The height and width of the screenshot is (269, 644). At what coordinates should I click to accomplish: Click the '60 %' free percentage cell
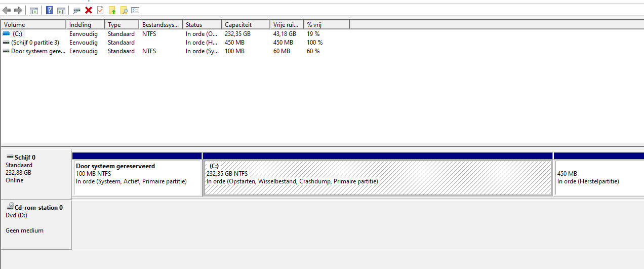[313, 51]
